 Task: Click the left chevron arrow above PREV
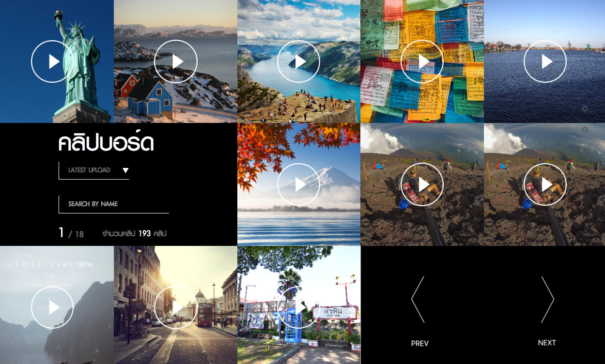[x=418, y=300]
